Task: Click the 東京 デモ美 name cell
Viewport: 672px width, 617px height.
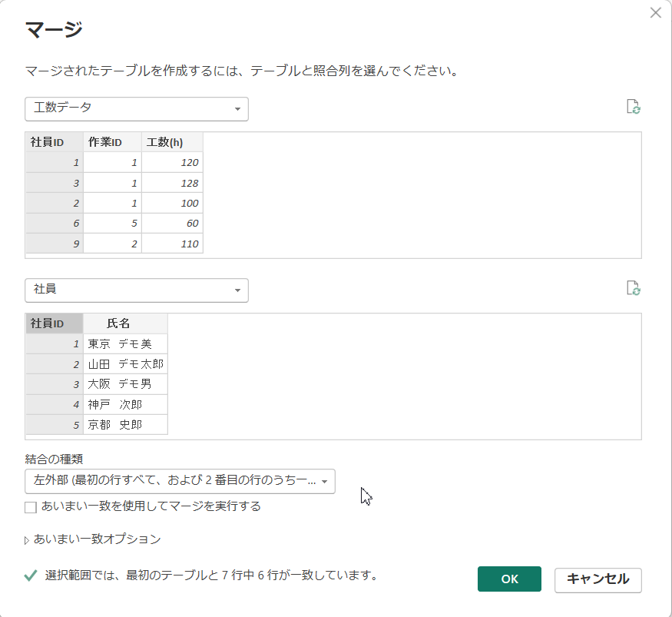Action: pos(125,343)
